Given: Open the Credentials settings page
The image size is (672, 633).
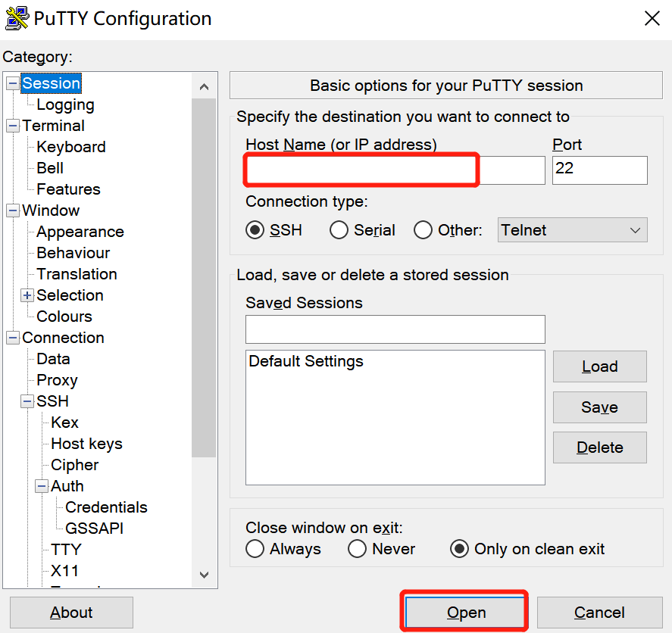Looking at the screenshot, I should coord(106,507).
